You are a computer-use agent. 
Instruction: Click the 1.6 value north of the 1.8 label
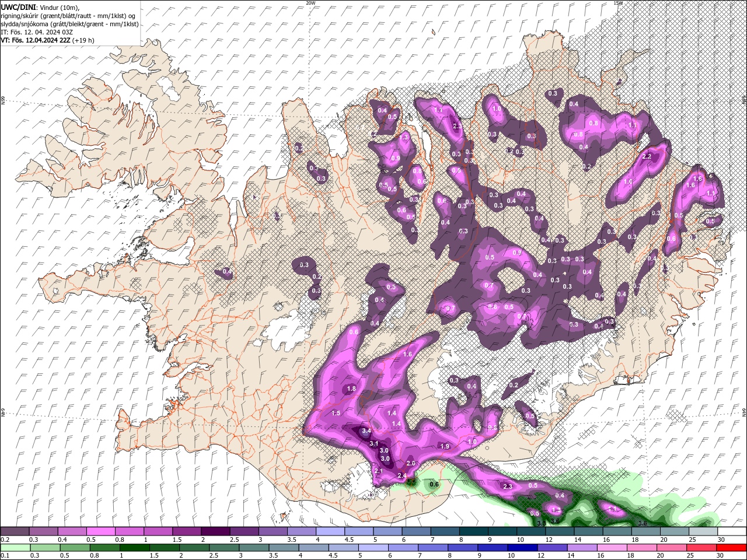[x=408, y=354]
